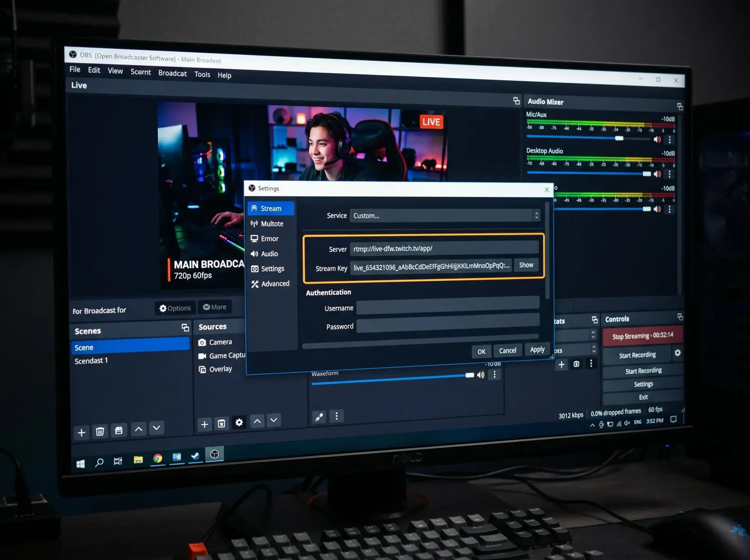The height and width of the screenshot is (560, 750).
Task: Open Mic/Aux three-dot options menu
Action: [x=670, y=140]
